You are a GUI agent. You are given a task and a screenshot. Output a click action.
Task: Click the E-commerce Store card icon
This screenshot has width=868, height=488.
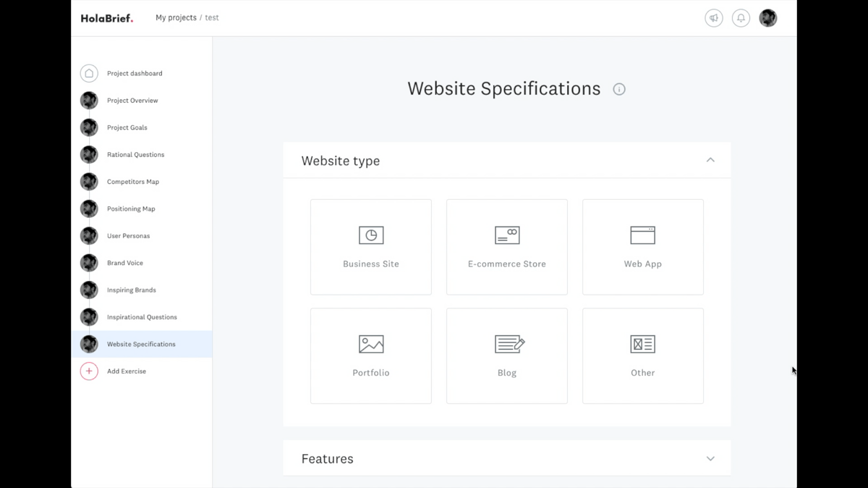[507, 235]
